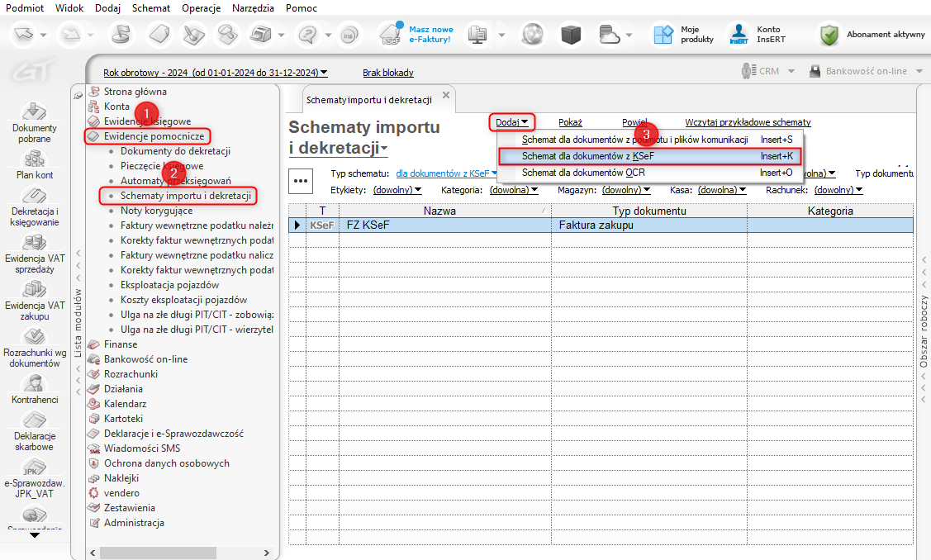Open the Dodaj dropdown menu
931x560 pixels.
511,122
